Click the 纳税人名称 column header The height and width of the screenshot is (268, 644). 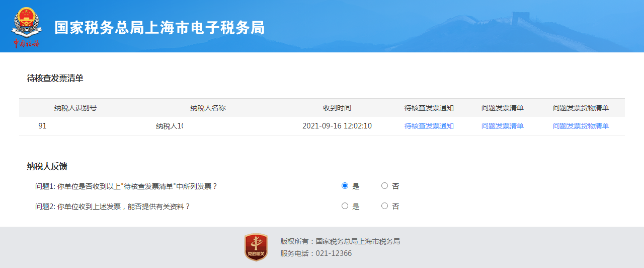[208, 108]
